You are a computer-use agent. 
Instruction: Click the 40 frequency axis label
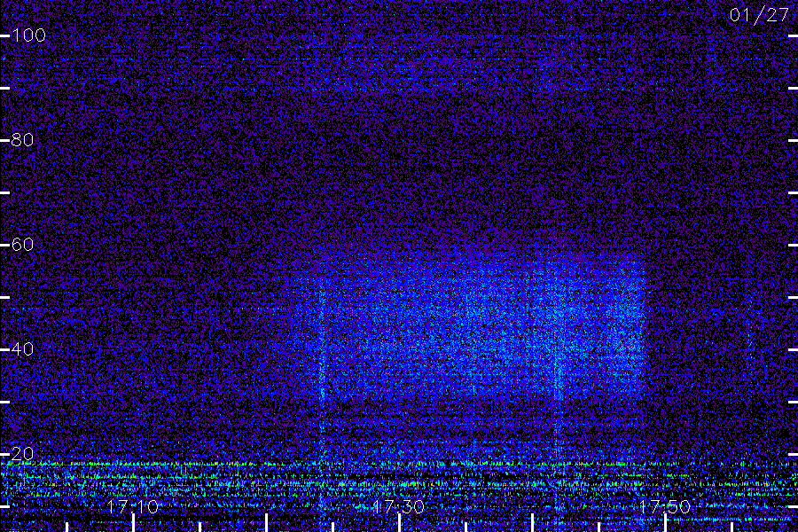click(x=22, y=349)
